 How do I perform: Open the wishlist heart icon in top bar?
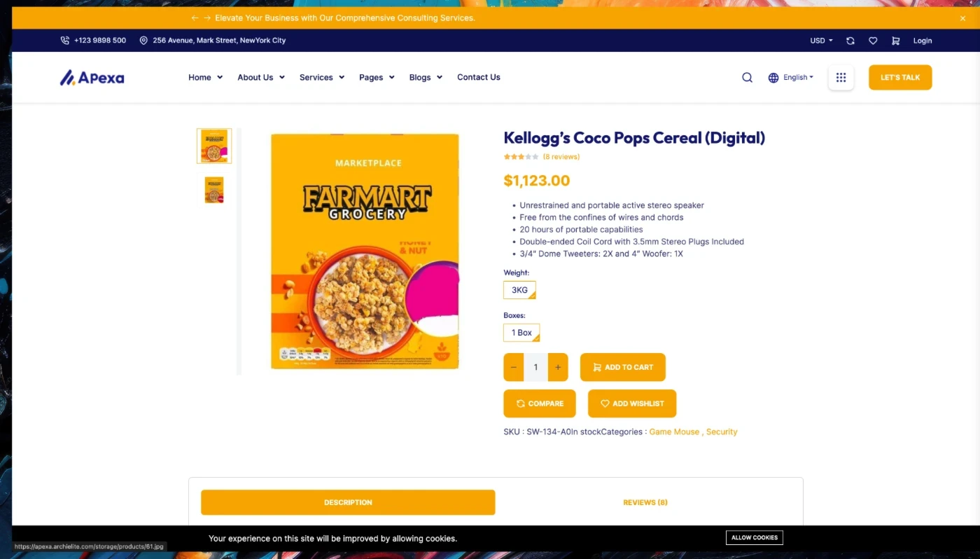tap(873, 41)
